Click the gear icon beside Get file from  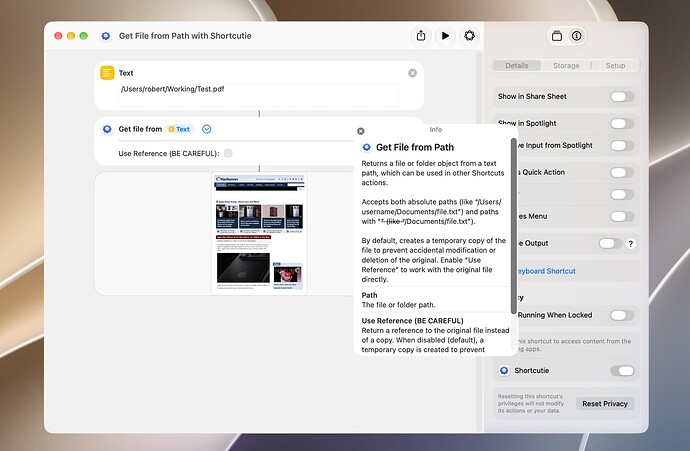pos(107,129)
